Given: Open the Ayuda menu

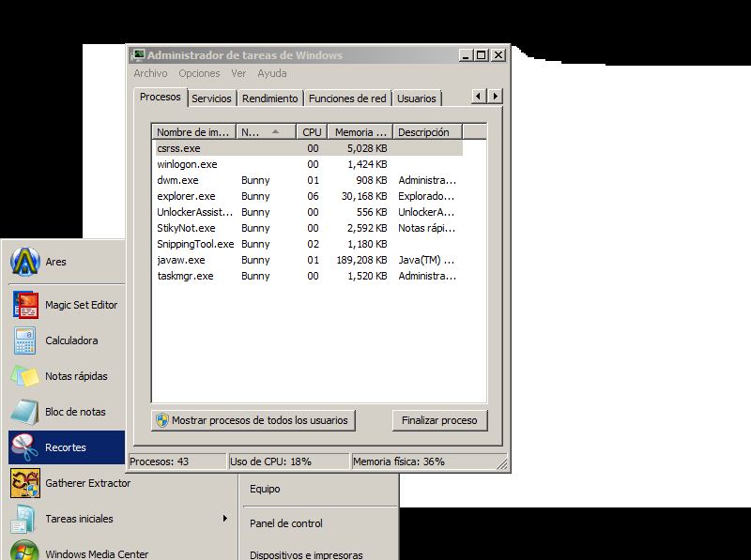Looking at the screenshot, I should pyautogui.click(x=272, y=73).
